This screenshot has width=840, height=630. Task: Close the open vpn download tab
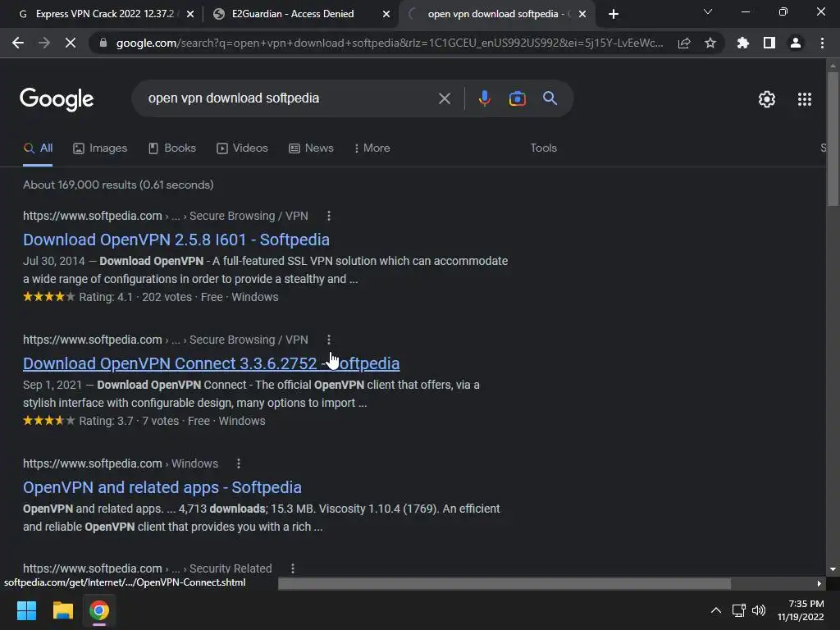(x=582, y=14)
